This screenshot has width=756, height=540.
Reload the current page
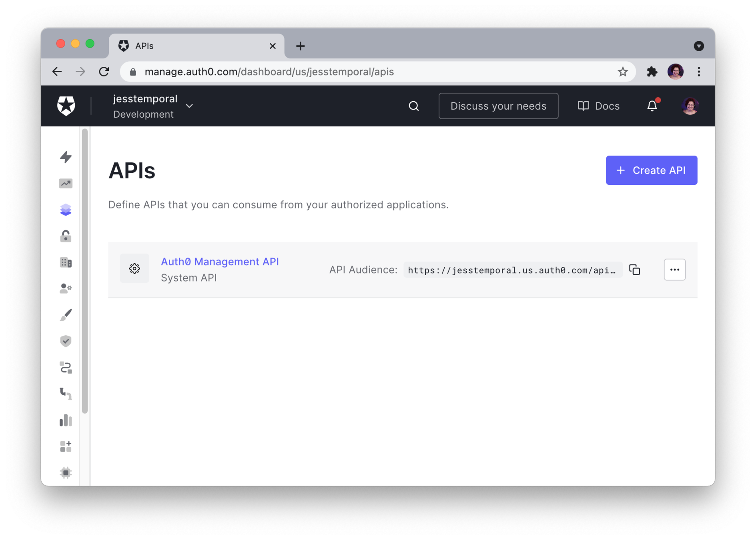pyautogui.click(x=104, y=72)
